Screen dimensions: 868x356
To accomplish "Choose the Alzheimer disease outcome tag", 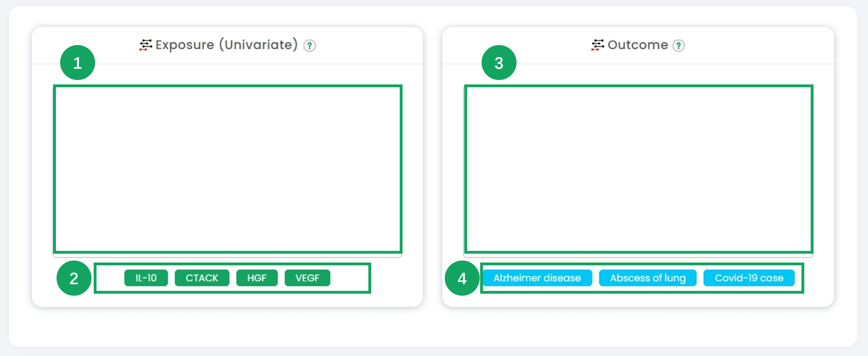I will point(537,278).
